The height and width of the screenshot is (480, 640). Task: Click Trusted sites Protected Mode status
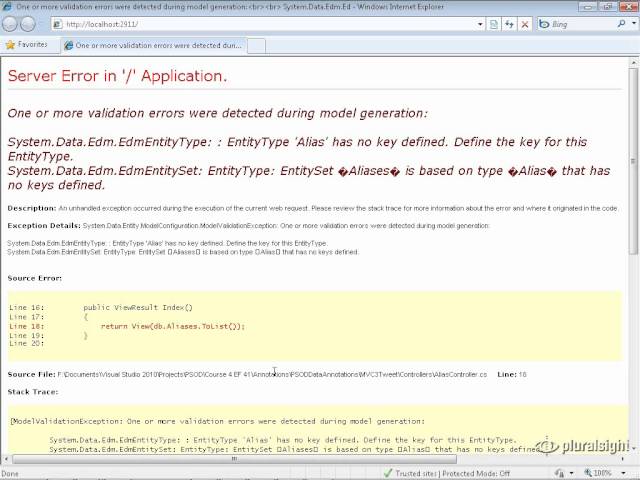coord(453,473)
